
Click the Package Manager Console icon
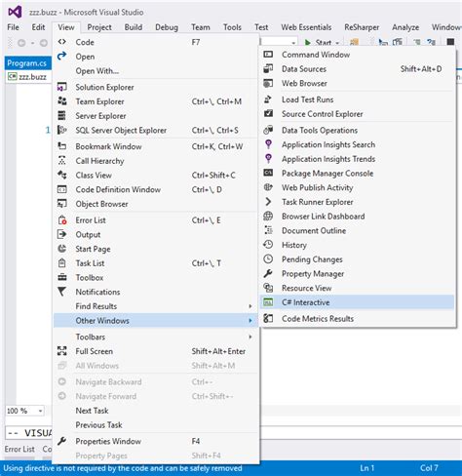coord(268,173)
